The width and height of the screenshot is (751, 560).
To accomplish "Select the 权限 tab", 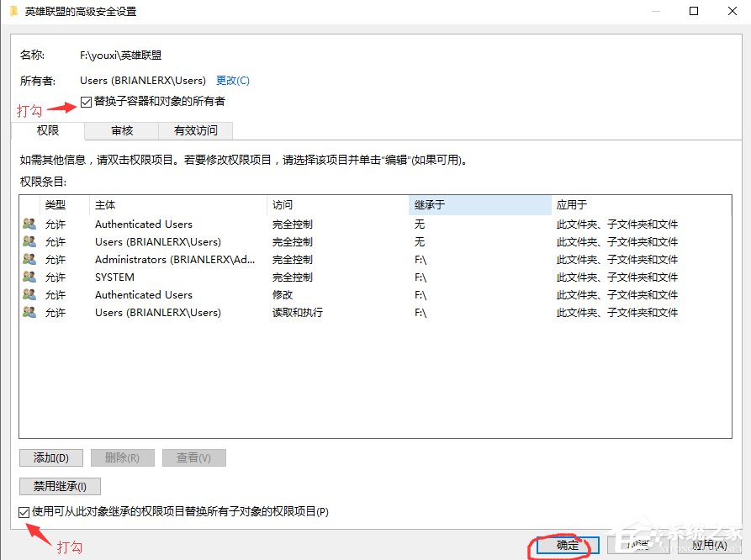I will 49,131.
